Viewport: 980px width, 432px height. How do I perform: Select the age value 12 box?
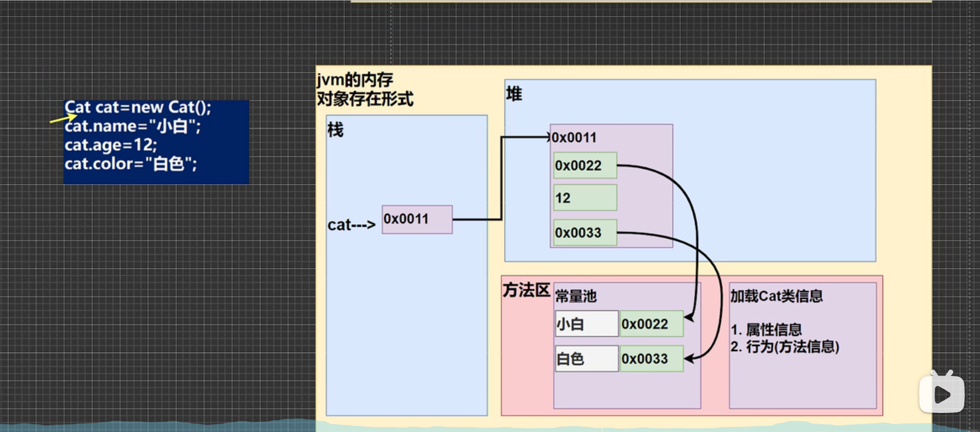click(x=585, y=198)
